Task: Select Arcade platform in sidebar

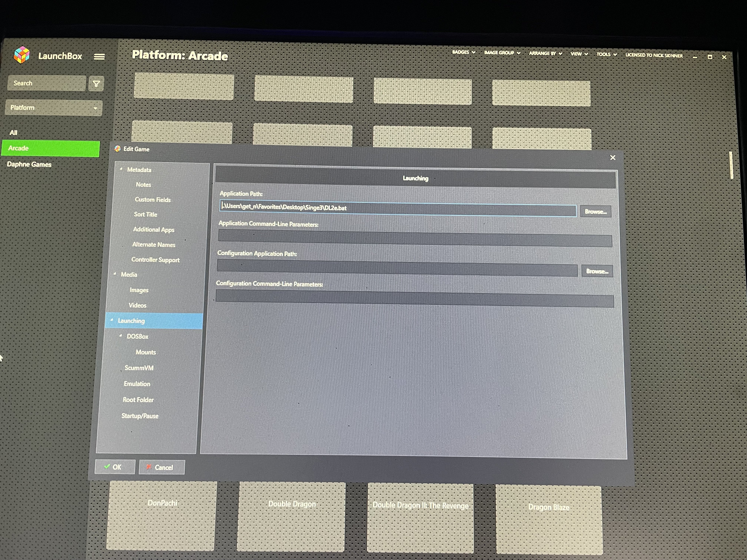Action: coord(51,149)
